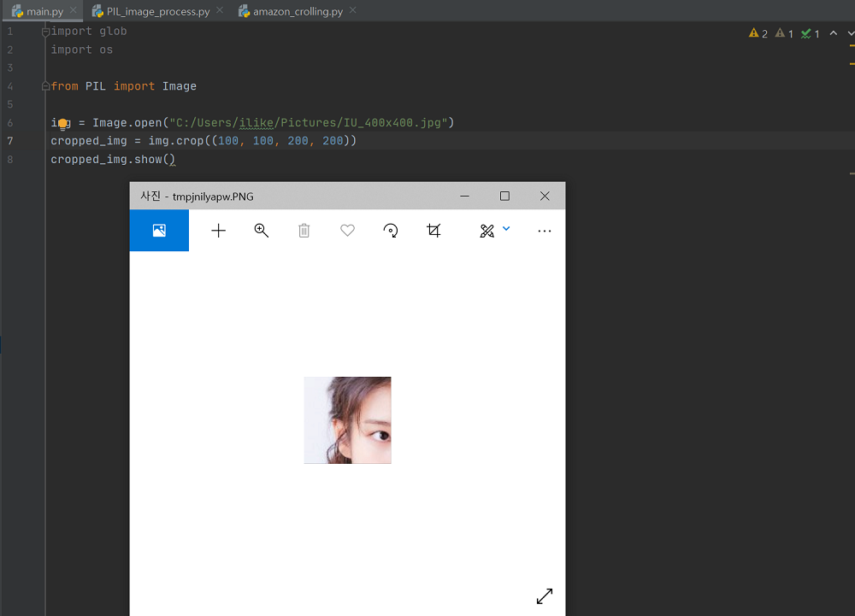The width and height of the screenshot is (855, 616).
Task: Click the plus Add to icon
Action: tap(219, 231)
